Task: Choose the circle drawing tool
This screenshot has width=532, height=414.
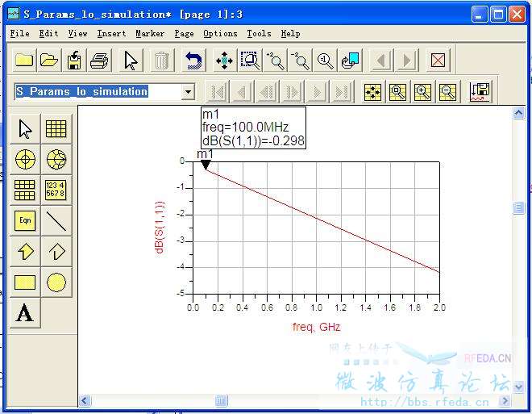Action: (x=56, y=282)
